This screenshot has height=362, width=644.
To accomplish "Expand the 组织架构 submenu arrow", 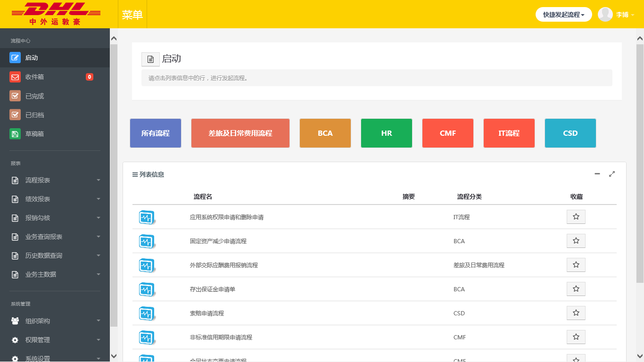I will click(x=99, y=321).
